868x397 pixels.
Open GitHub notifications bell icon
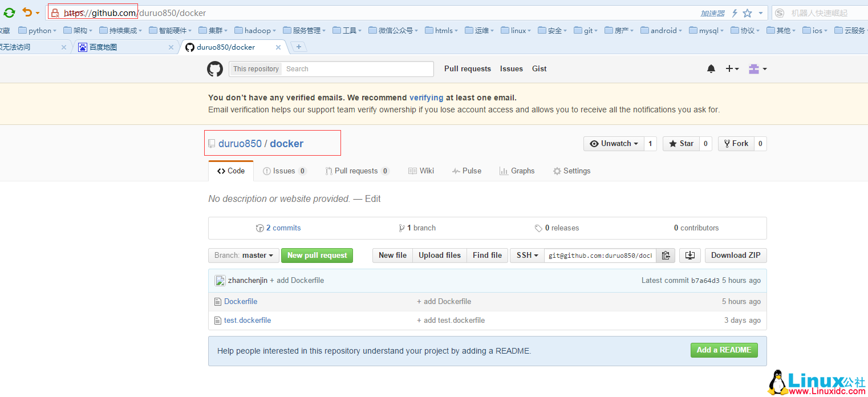pos(711,68)
